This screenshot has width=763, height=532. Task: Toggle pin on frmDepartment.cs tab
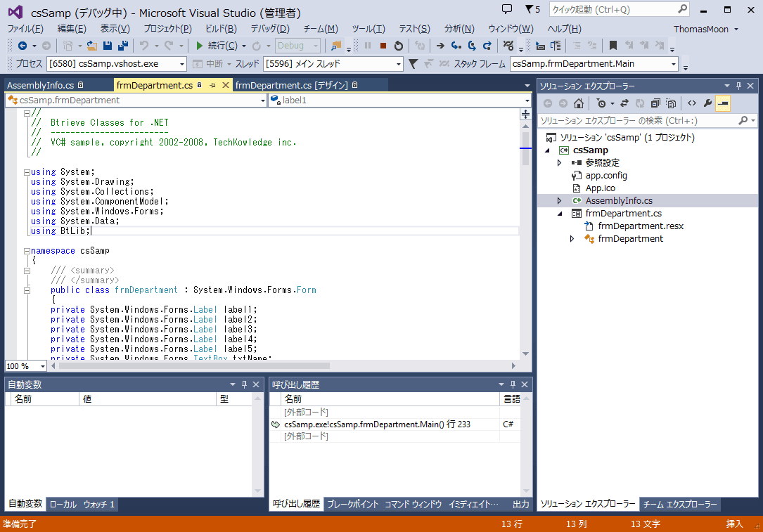tap(212, 86)
